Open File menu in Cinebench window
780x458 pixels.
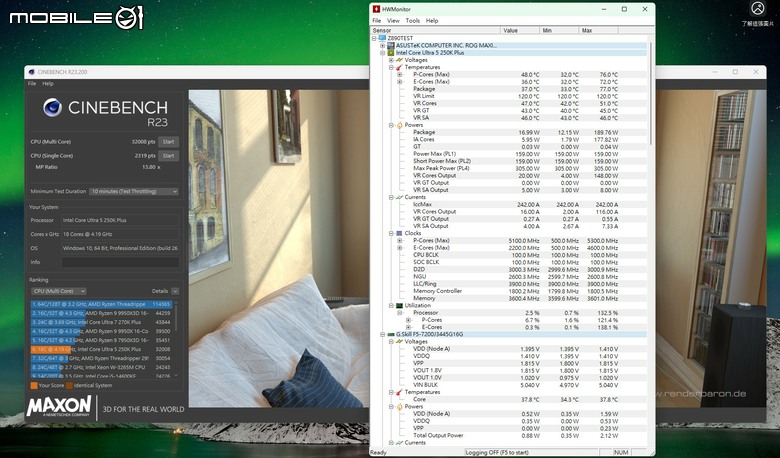click(32, 84)
